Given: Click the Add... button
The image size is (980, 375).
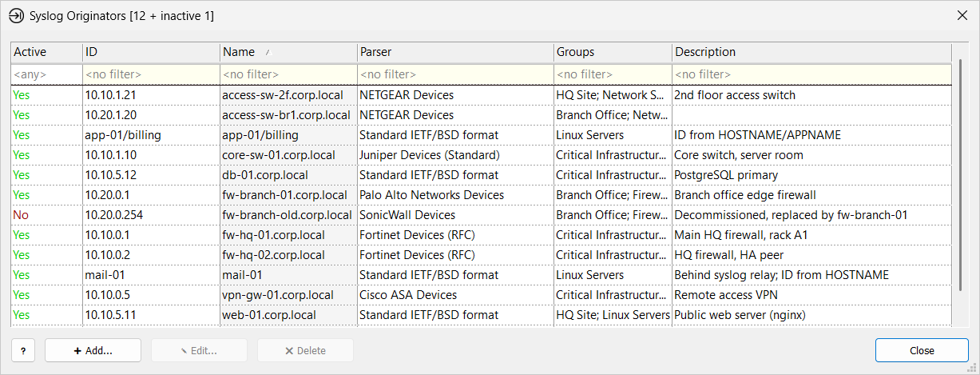Looking at the screenshot, I should coord(93,350).
